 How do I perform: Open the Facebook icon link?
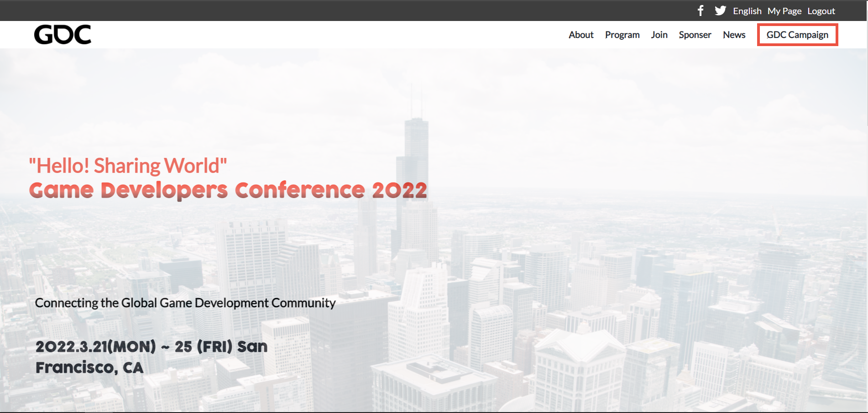click(701, 10)
